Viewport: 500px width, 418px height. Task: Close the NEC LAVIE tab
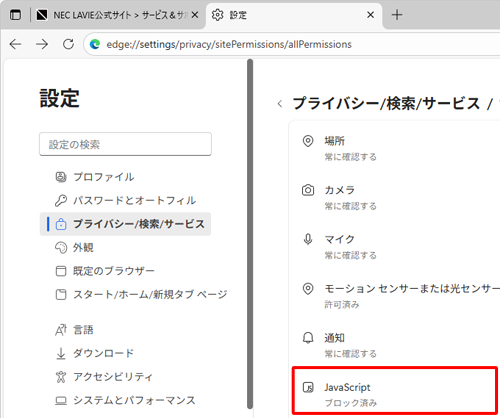(x=195, y=15)
